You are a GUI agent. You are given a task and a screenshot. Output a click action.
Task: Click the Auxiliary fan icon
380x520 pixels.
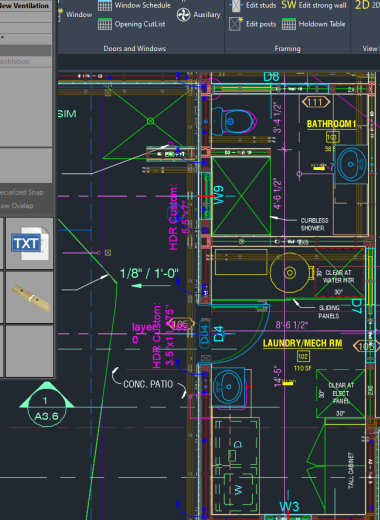tap(183, 15)
